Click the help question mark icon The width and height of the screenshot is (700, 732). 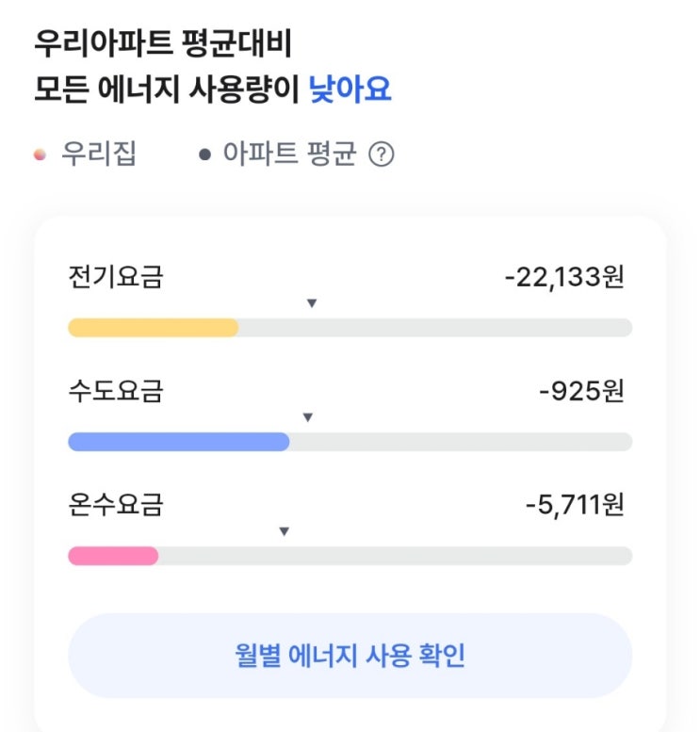[381, 155]
